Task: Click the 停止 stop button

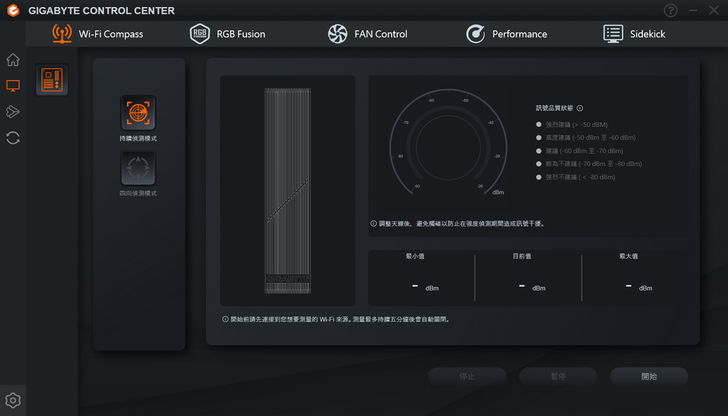Action: [467, 376]
